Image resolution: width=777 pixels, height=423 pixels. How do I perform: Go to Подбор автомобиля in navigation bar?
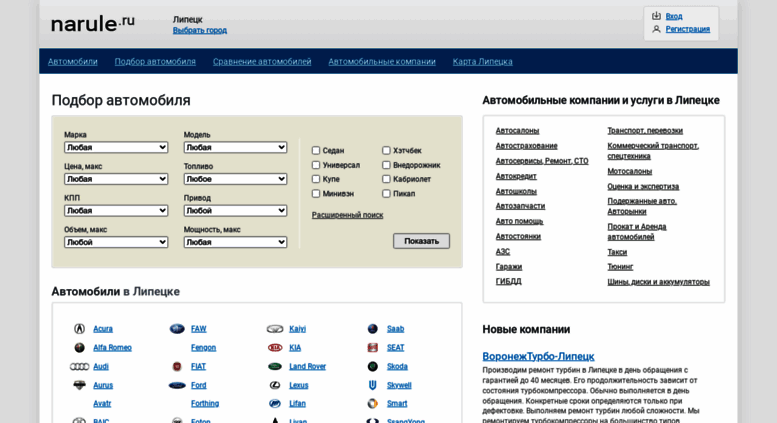155,61
